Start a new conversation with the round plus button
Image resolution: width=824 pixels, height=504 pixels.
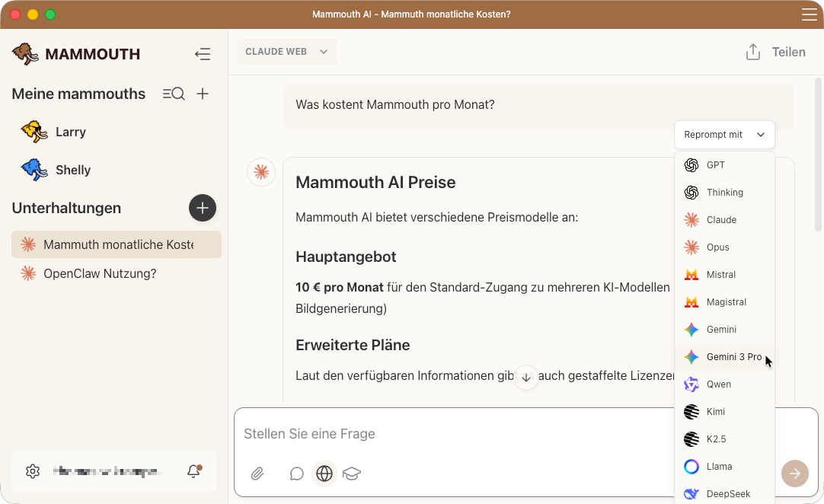coord(202,208)
